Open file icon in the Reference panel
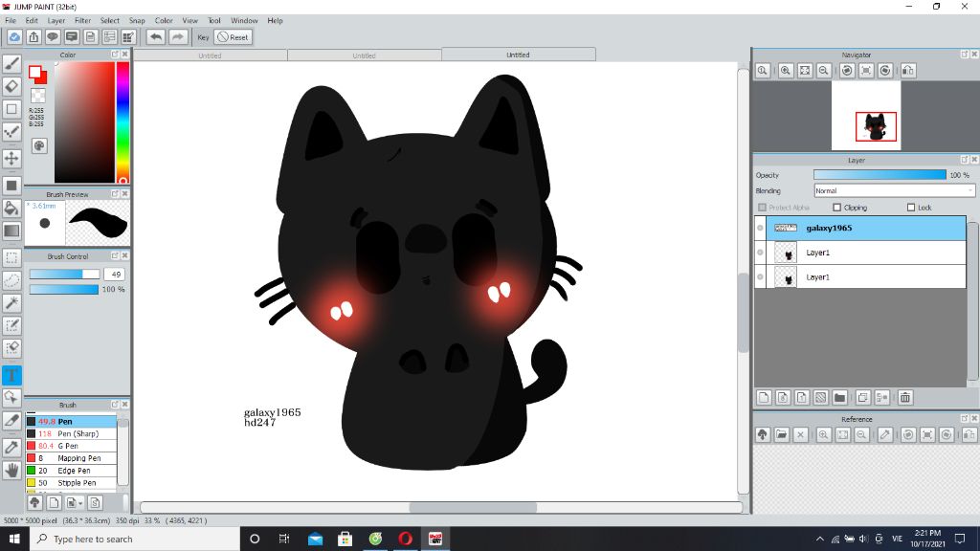Screen dimensions: 980x551 point(781,435)
